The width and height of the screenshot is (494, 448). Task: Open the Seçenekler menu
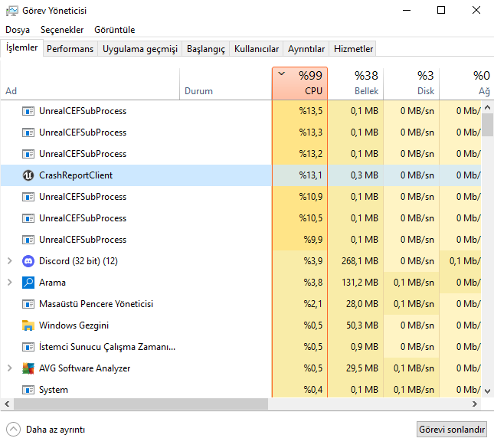click(62, 30)
